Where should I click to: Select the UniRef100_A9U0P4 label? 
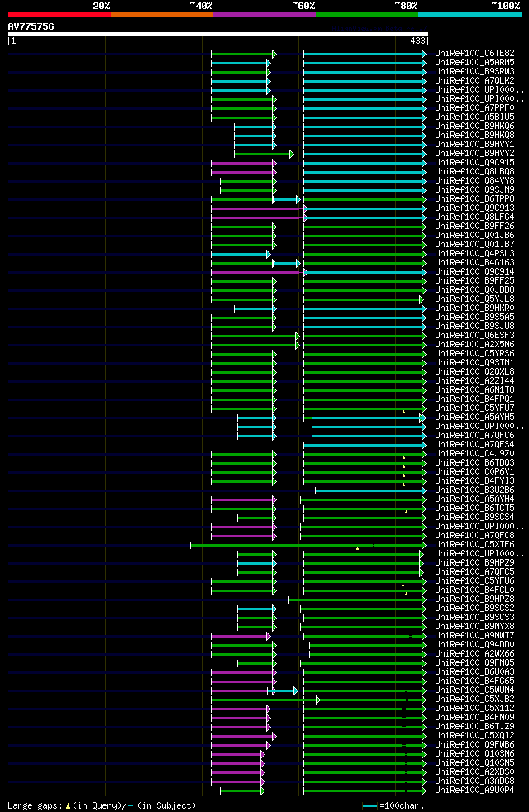click(x=474, y=791)
